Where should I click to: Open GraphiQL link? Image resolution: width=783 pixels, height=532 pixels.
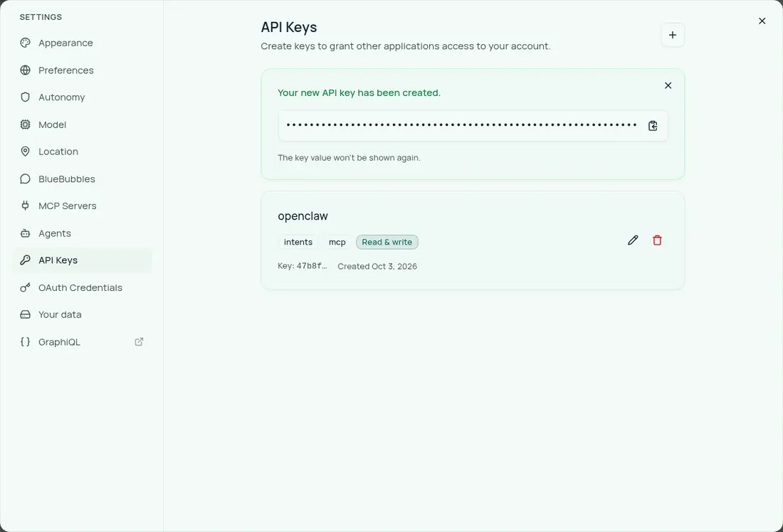(83, 342)
